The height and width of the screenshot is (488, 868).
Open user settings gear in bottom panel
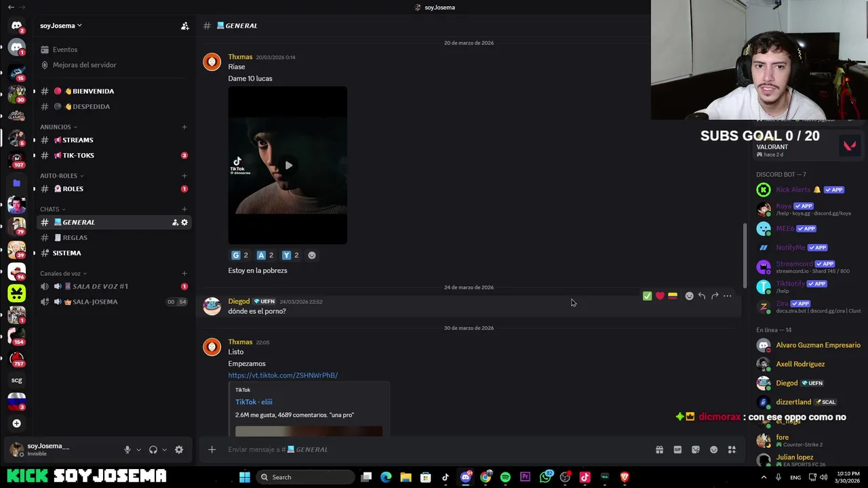pos(179,449)
